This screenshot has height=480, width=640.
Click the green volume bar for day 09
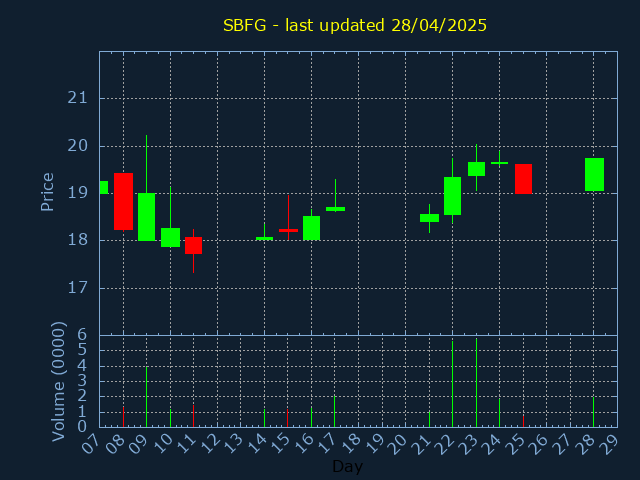click(x=147, y=397)
